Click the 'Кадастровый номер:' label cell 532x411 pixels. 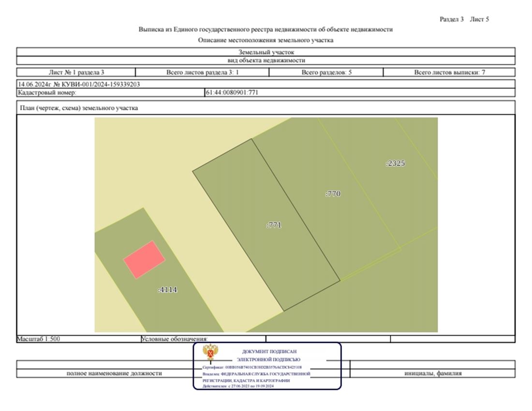[x=110, y=92]
